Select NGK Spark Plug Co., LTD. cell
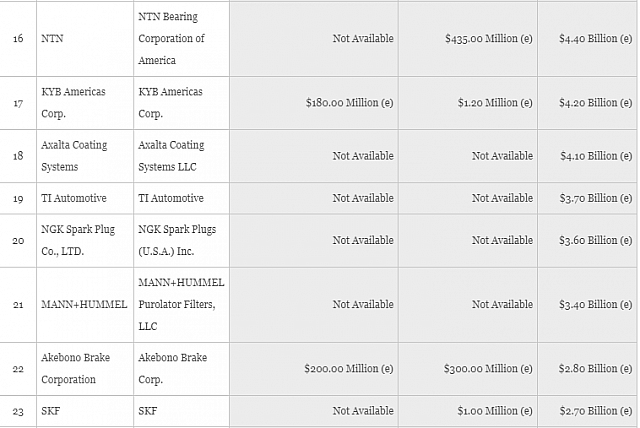The width and height of the screenshot is (640, 428). click(x=85, y=241)
